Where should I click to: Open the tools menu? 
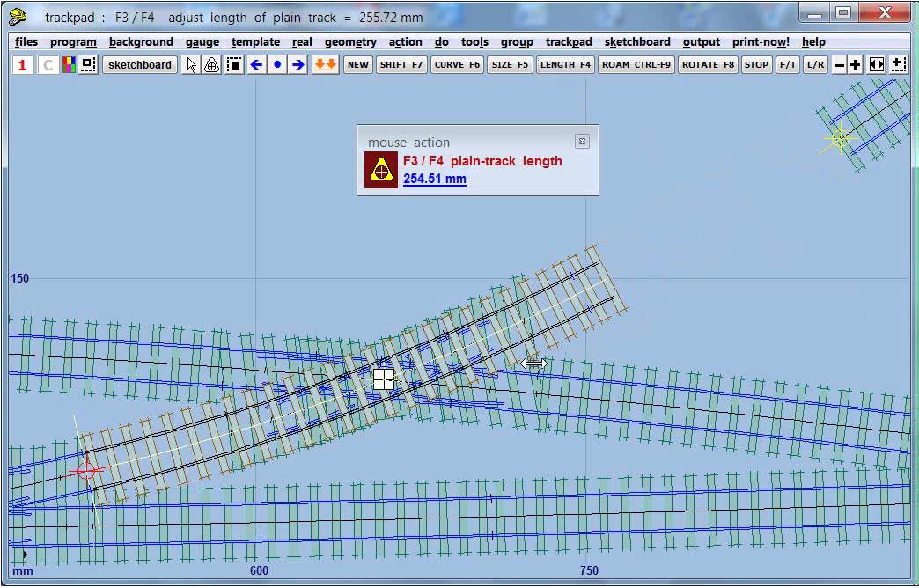[x=474, y=41]
